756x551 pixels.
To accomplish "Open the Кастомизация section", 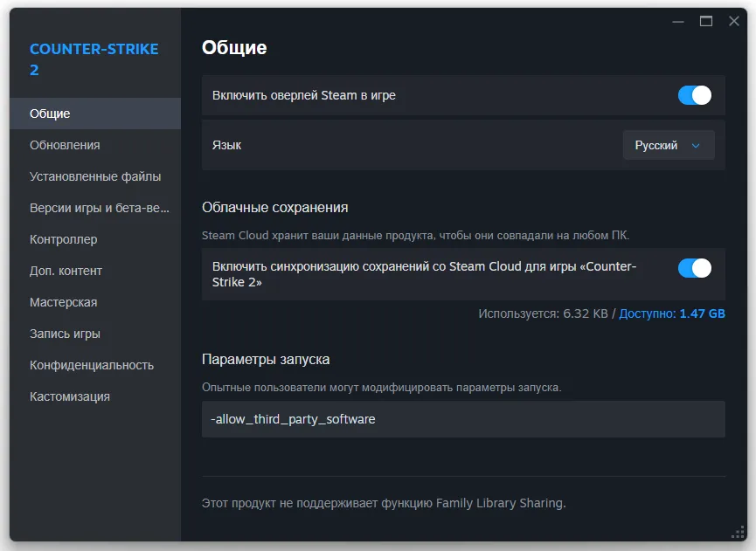I will pyautogui.click(x=95, y=396).
